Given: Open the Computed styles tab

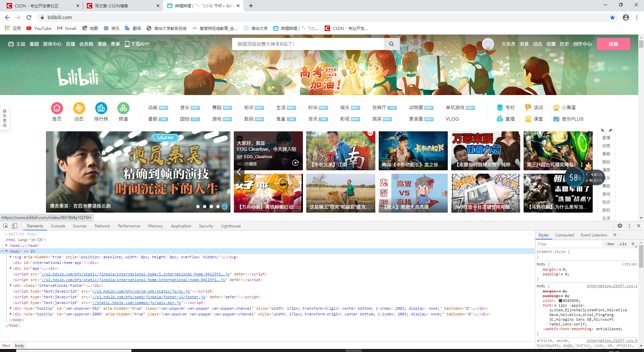Looking at the screenshot, I should pos(565,235).
